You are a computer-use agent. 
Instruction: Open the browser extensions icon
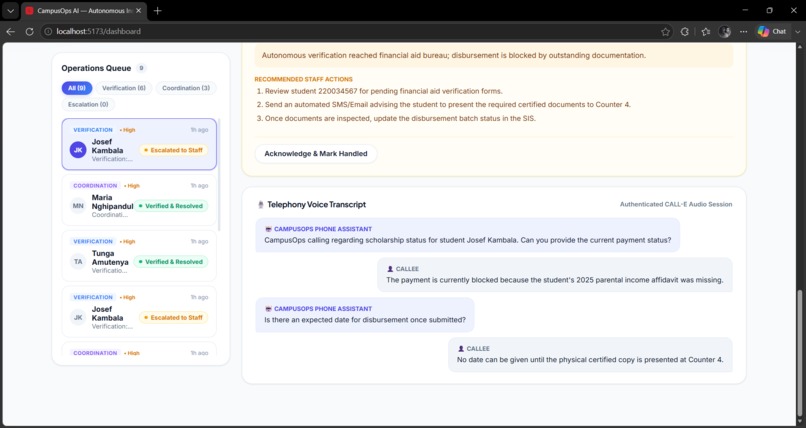click(685, 31)
